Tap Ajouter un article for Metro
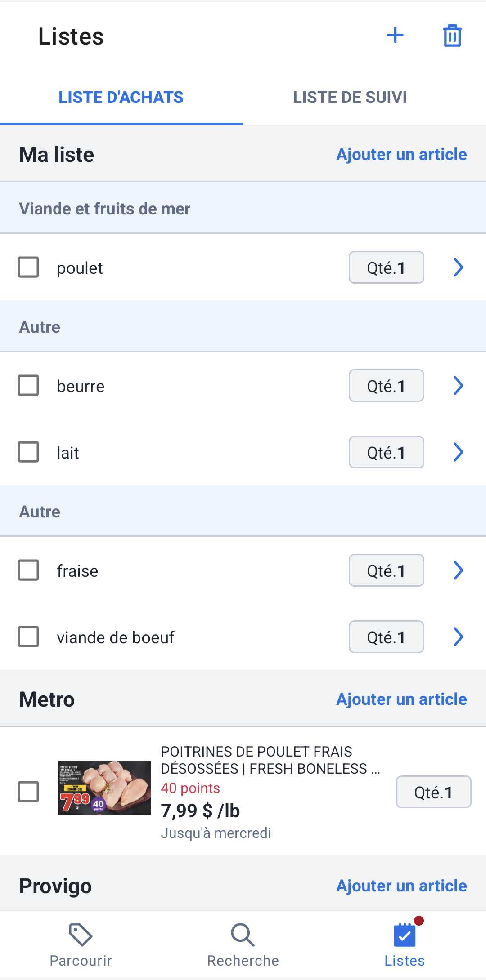 (x=401, y=699)
